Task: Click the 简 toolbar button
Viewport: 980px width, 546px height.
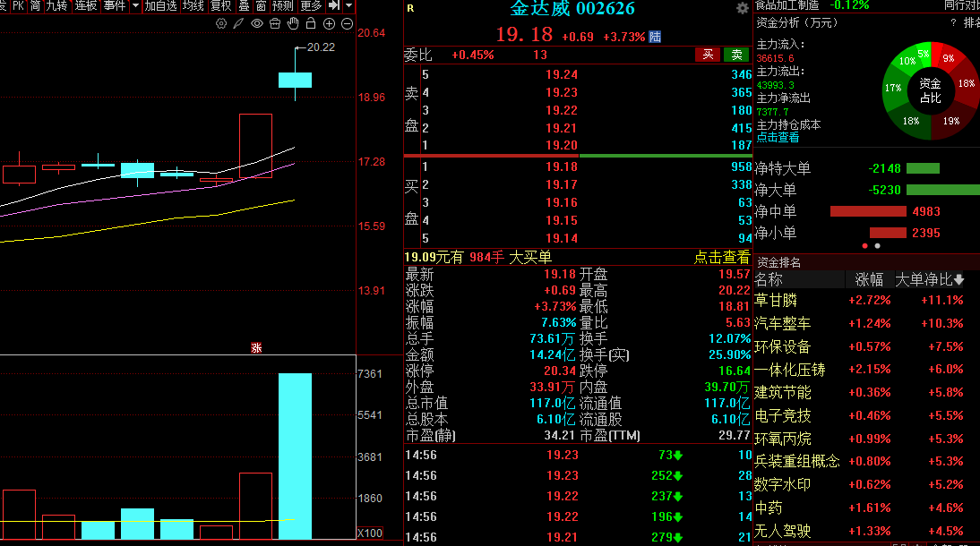Action: (x=35, y=5)
